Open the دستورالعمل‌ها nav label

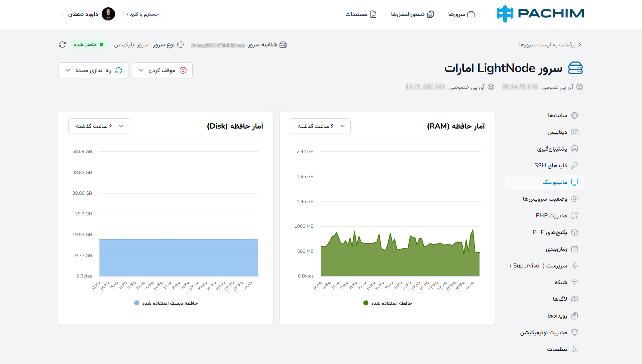(x=408, y=14)
